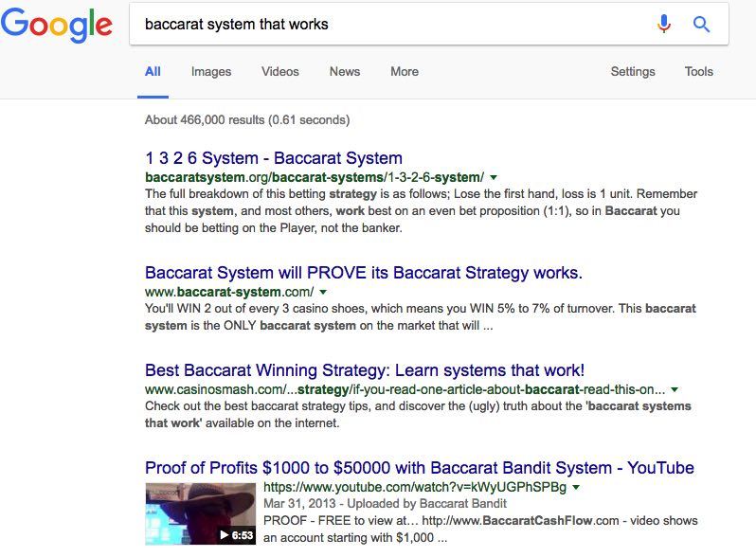Expand dropdown arrow next to baccaratsystem.org URL
This screenshot has width=756, height=557.
(494, 177)
